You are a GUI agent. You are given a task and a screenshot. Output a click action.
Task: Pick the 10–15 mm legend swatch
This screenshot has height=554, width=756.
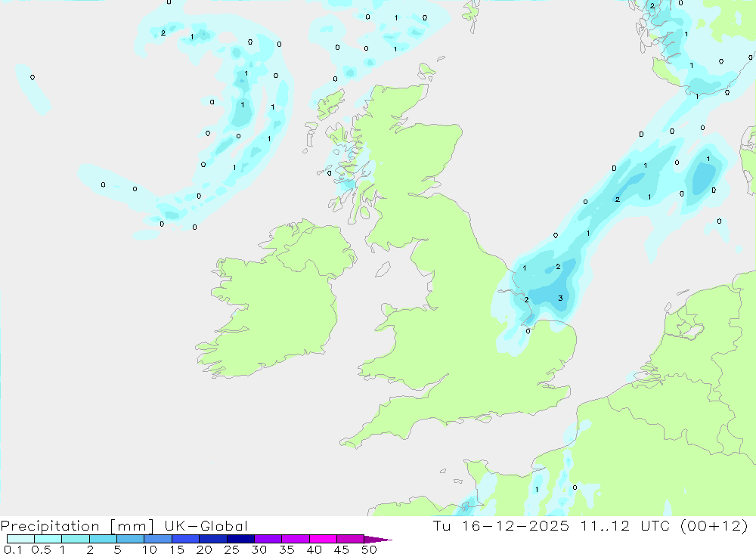(158, 539)
